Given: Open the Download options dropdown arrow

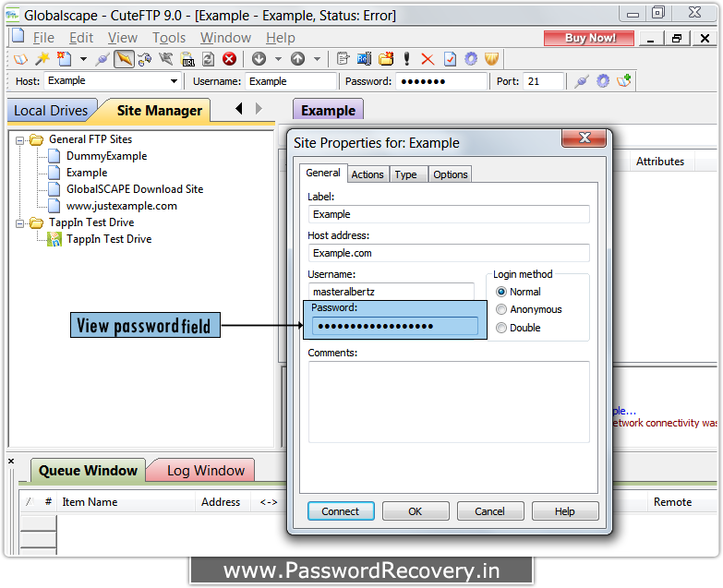Looking at the screenshot, I should (x=278, y=59).
